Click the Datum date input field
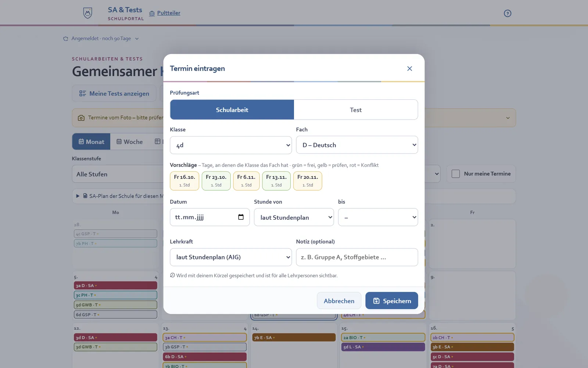 (209, 217)
